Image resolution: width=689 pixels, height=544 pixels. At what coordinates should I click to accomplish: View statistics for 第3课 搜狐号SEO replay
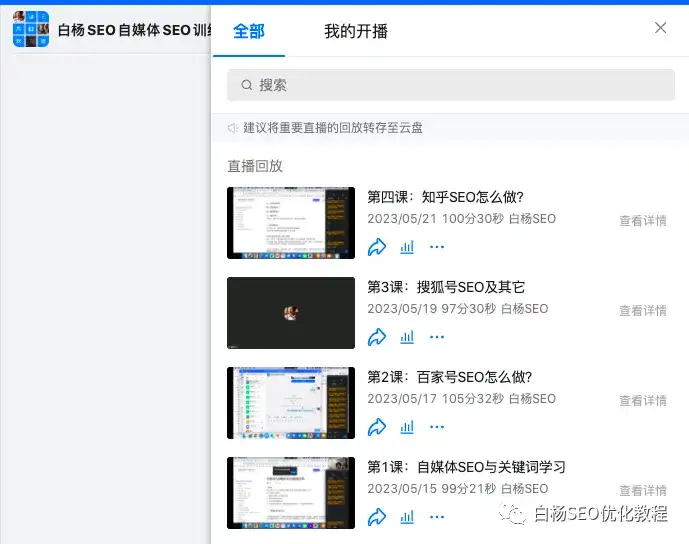click(x=407, y=337)
